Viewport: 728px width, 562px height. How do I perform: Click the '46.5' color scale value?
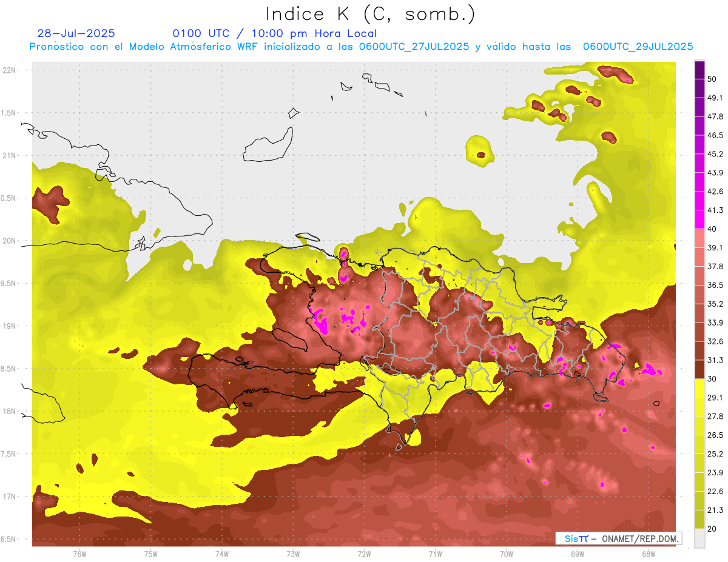tap(715, 135)
